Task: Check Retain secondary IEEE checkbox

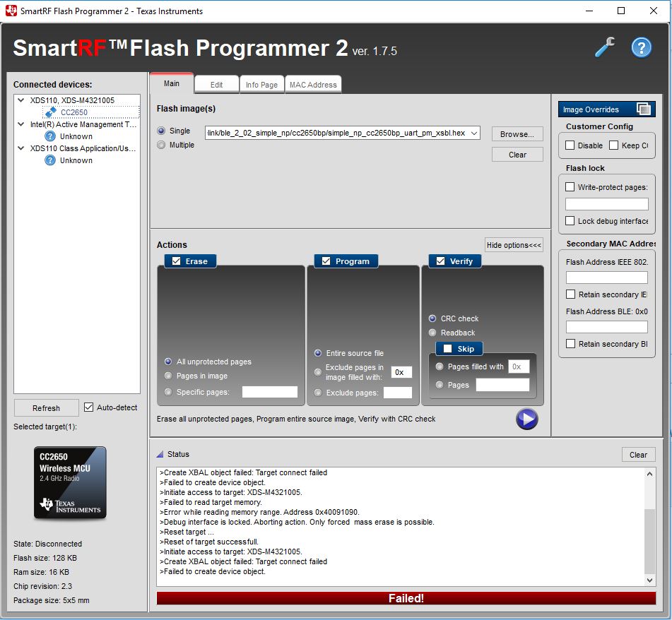Action: [570, 294]
